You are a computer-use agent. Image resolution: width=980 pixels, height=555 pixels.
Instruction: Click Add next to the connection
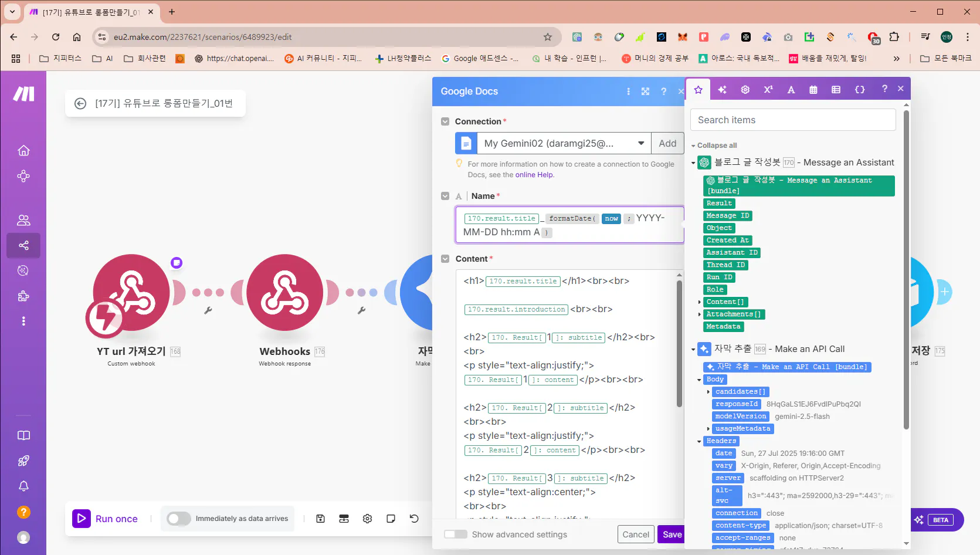click(667, 143)
